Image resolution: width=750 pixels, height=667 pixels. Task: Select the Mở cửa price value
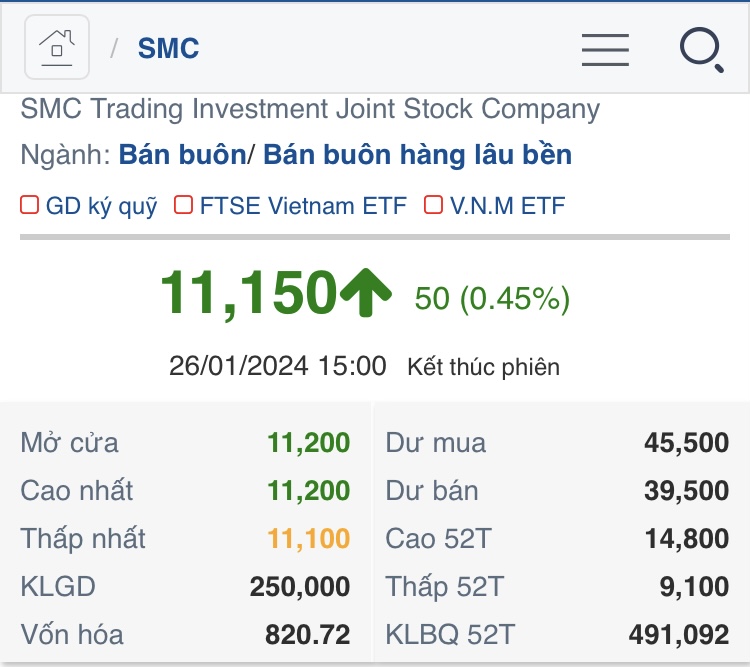pos(308,442)
